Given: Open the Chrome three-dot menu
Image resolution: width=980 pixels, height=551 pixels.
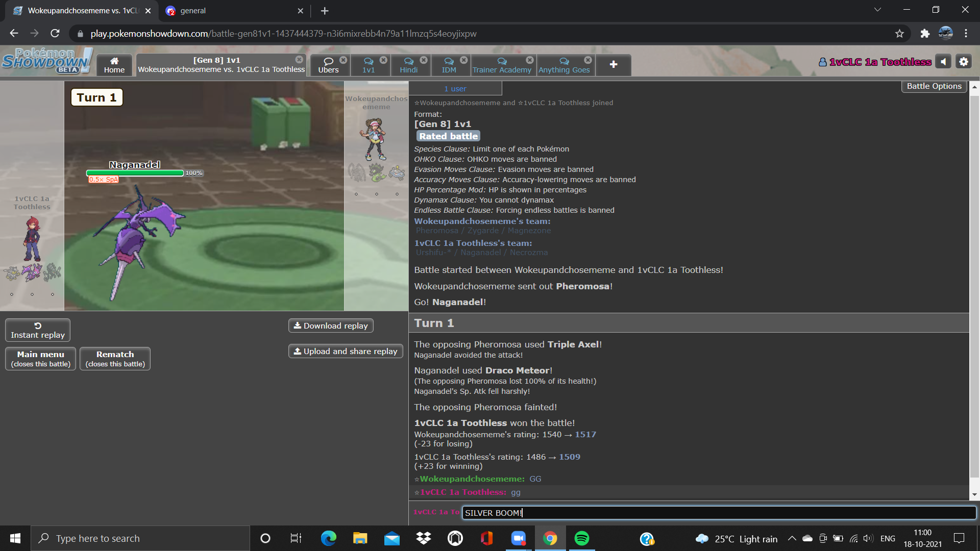Looking at the screenshot, I should click(966, 33).
